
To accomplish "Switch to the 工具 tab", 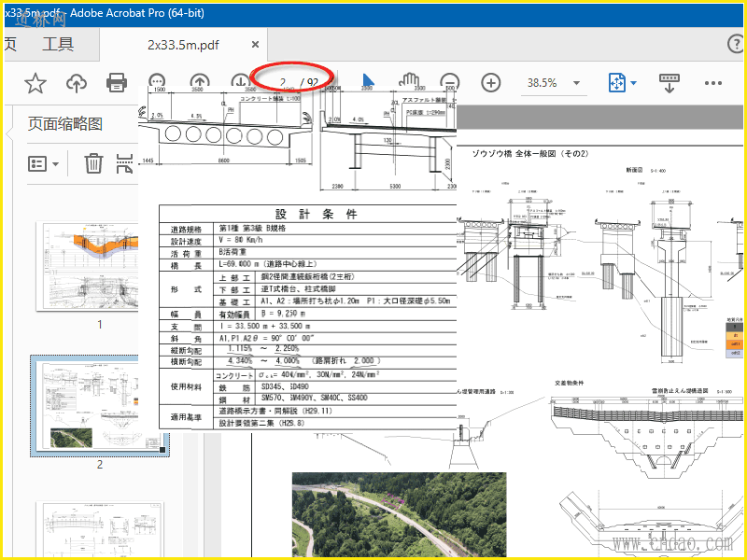I will tap(58, 44).
